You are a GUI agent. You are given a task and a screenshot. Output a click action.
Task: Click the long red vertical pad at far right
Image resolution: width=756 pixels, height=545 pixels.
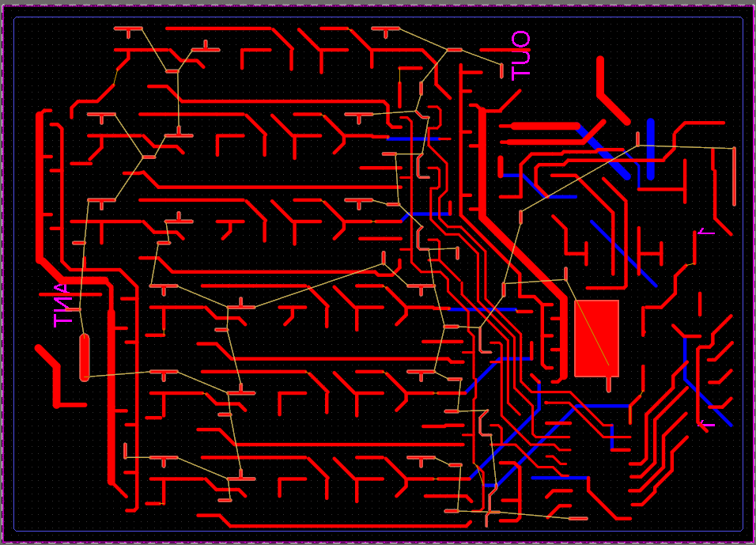click(x=734, y=175)
